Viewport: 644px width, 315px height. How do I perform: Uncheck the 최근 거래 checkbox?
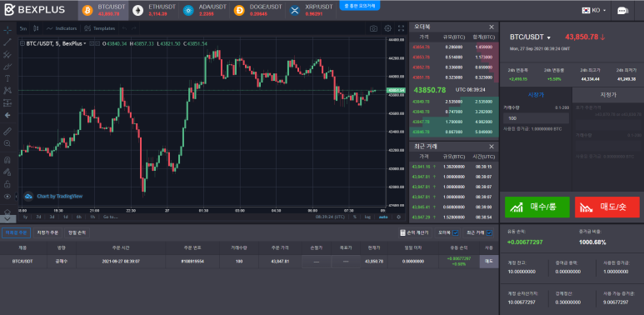coord(489,232)
